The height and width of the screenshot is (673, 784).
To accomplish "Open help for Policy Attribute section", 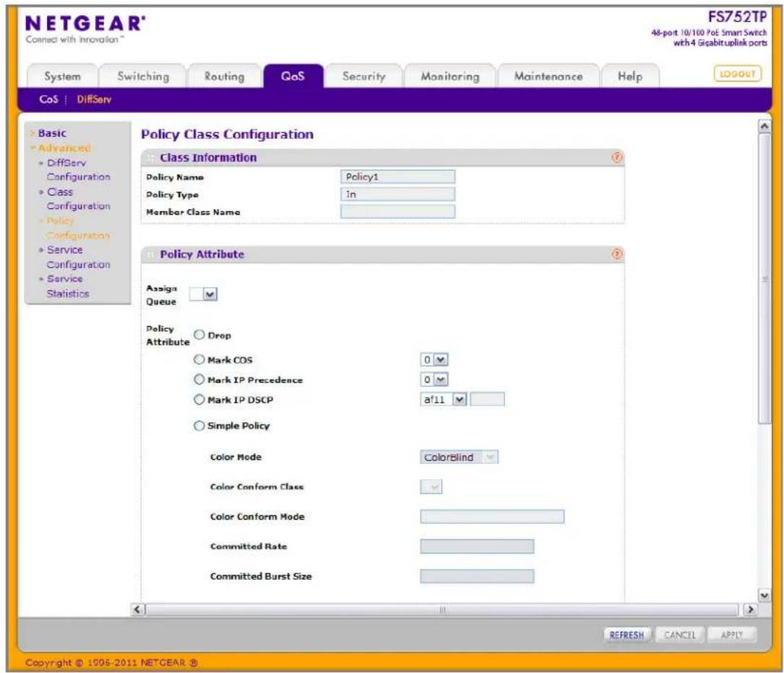I will click(x=617, y=254).
